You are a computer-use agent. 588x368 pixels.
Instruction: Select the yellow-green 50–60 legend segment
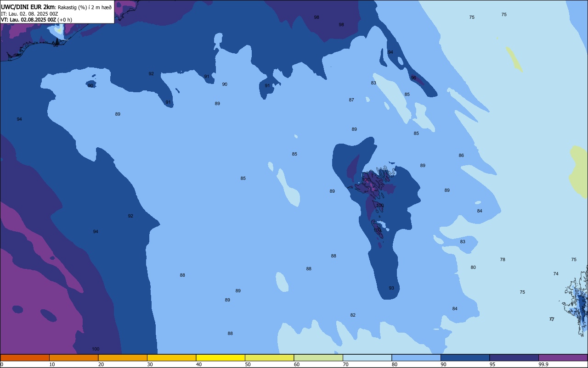pos(269,357)
